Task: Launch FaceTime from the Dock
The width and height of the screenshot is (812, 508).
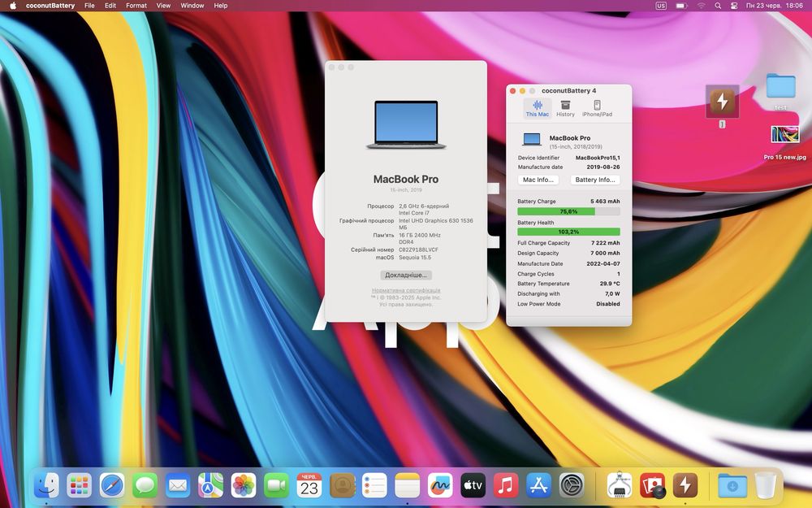Action: coord(277,486)
